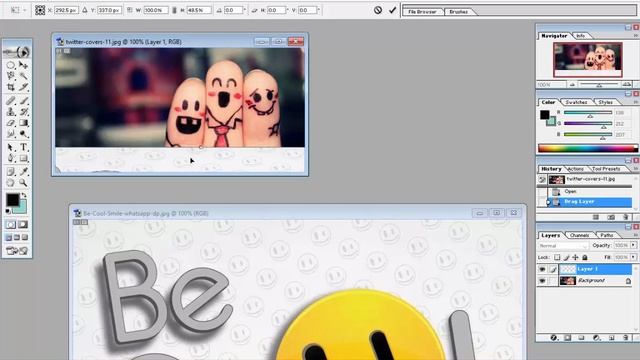Open the Opacity slider arrow
640x360 pixels.
click(x=633, y=245)
